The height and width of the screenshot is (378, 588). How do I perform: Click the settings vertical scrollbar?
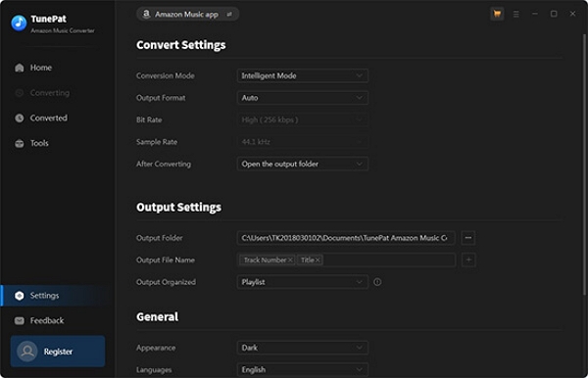pos(584,165)
